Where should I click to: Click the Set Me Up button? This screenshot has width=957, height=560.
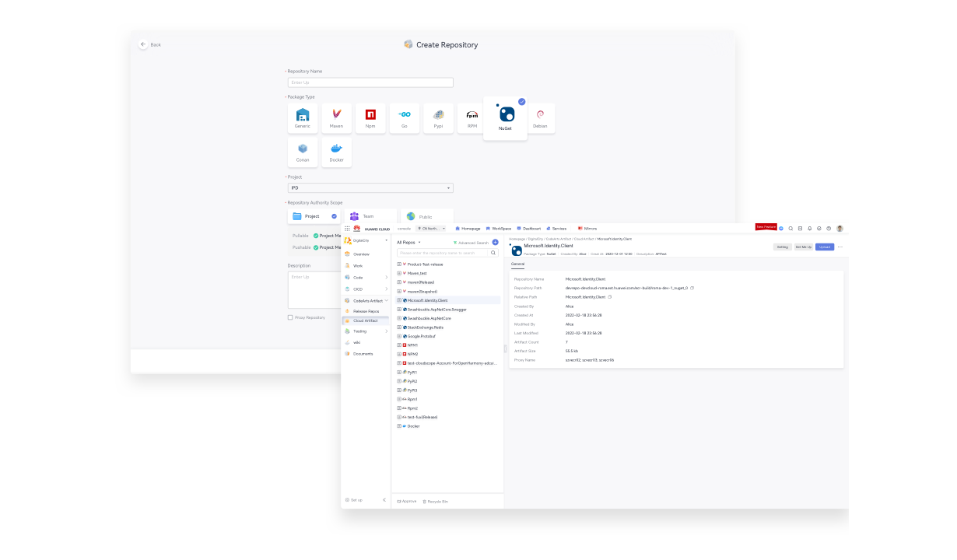click(803, 247)
